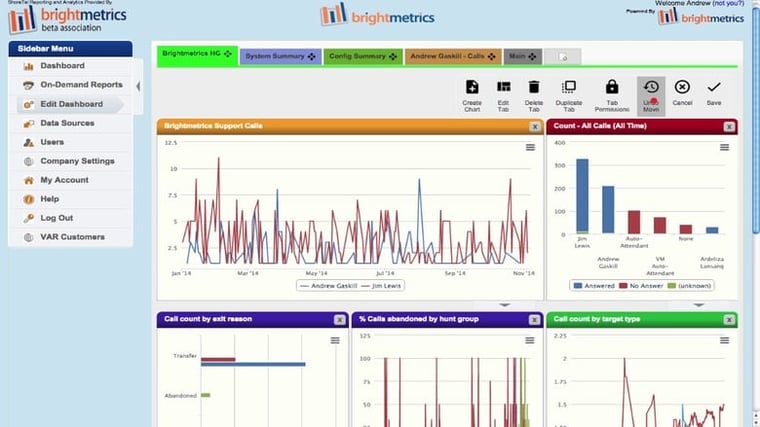Open exit reason chart hamburger menu

tap(335, 341)
